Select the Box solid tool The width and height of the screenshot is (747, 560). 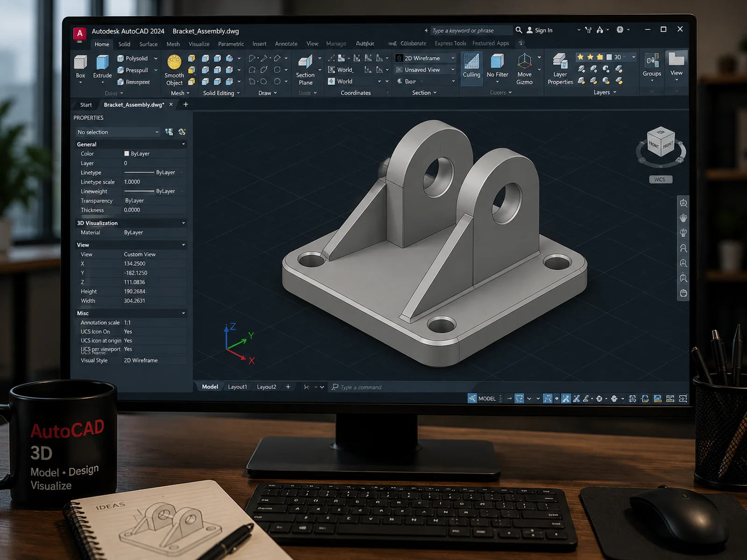tap(80, 67)
